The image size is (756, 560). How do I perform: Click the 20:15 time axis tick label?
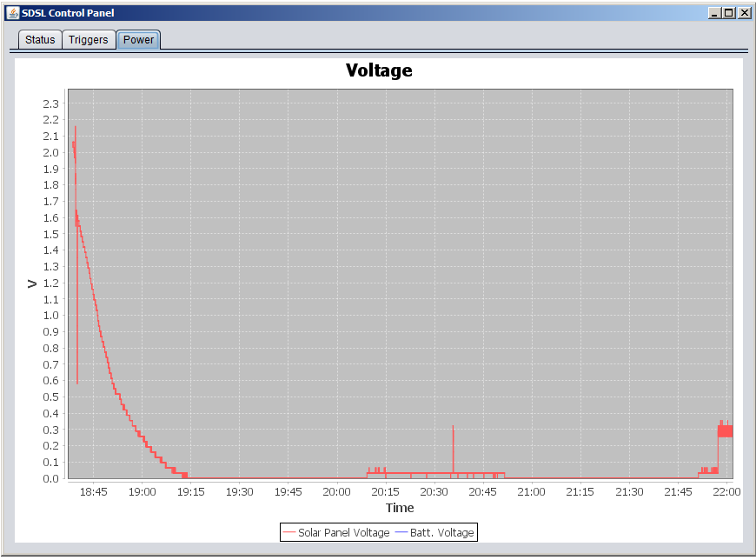[x=386, y=492]
